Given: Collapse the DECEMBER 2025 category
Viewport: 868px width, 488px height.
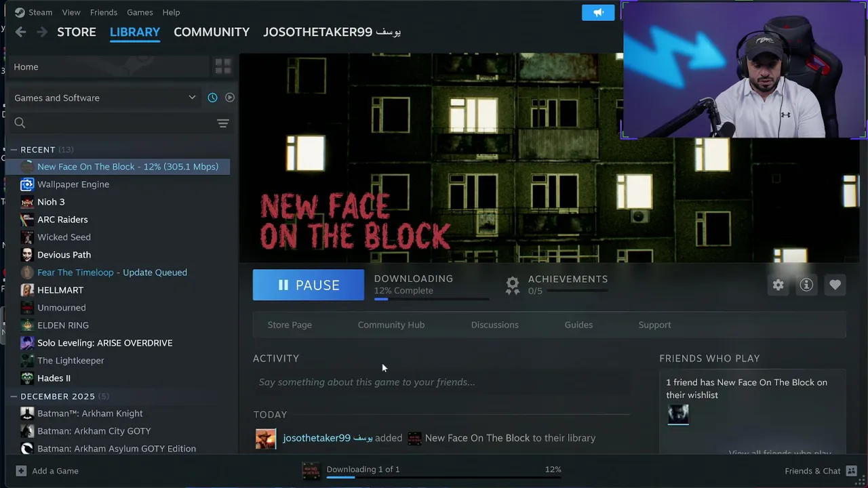Looking at the screenshot, I should coord(14,396).
